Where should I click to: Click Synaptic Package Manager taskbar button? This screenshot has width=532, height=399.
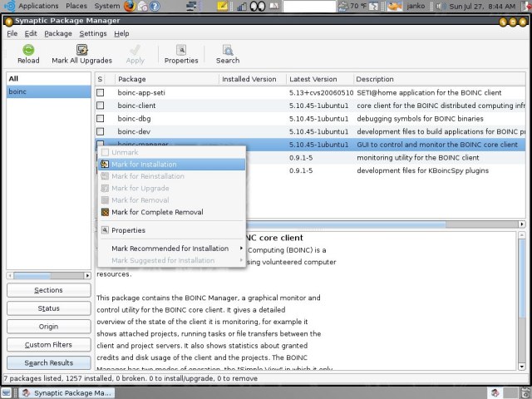point(66,393)
